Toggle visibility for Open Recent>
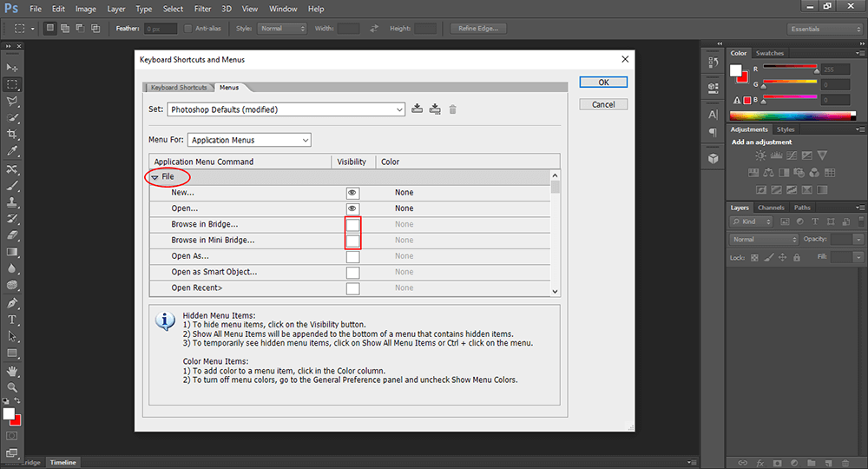The image size is (868, 469). pos(352,288)
